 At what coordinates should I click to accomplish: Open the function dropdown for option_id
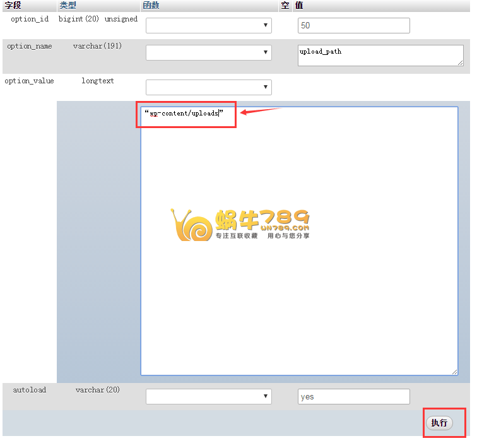[x=208, y=26]
